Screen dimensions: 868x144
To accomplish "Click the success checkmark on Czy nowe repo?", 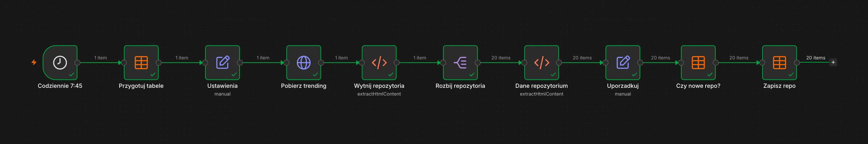I will pos(710,75).
